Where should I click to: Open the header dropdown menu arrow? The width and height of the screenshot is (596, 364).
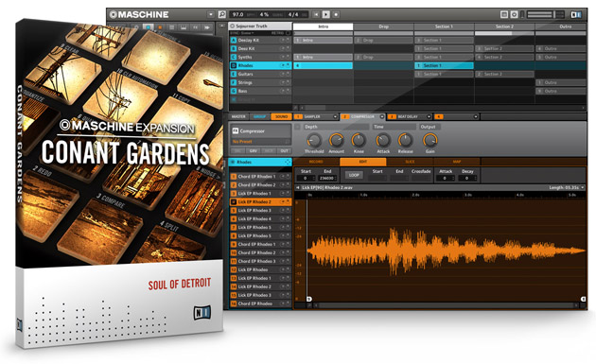point(211,14)
